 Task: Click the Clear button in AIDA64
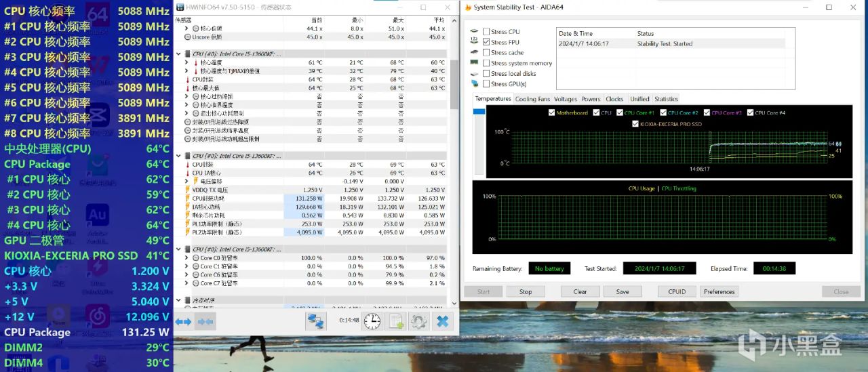click(x=580, y=291)
